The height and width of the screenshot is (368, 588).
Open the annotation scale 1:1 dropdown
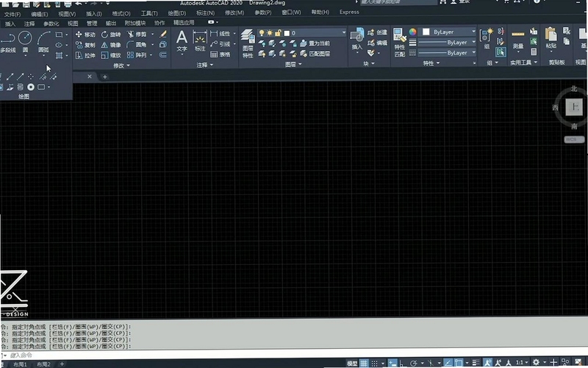[x=522, y=362]
